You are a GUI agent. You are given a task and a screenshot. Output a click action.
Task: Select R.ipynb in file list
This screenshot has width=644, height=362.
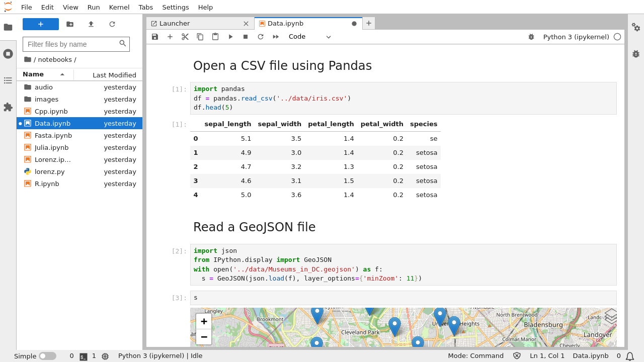pos(79,184)
